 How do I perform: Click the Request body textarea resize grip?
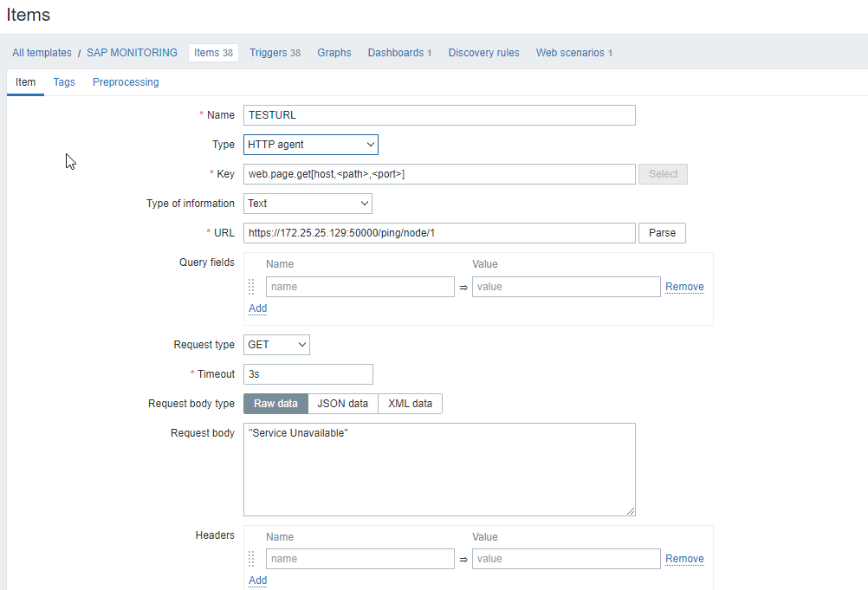pyautogui.click(x=631, y=511)
